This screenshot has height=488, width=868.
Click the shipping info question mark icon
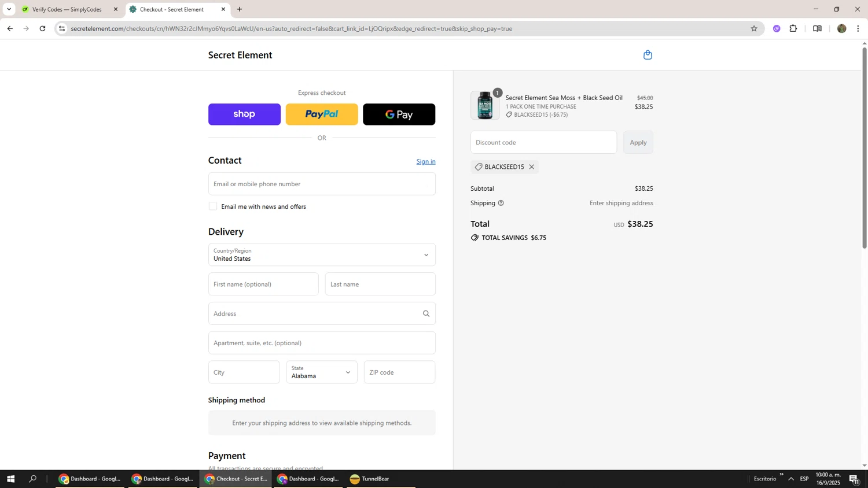pos(501,203)
